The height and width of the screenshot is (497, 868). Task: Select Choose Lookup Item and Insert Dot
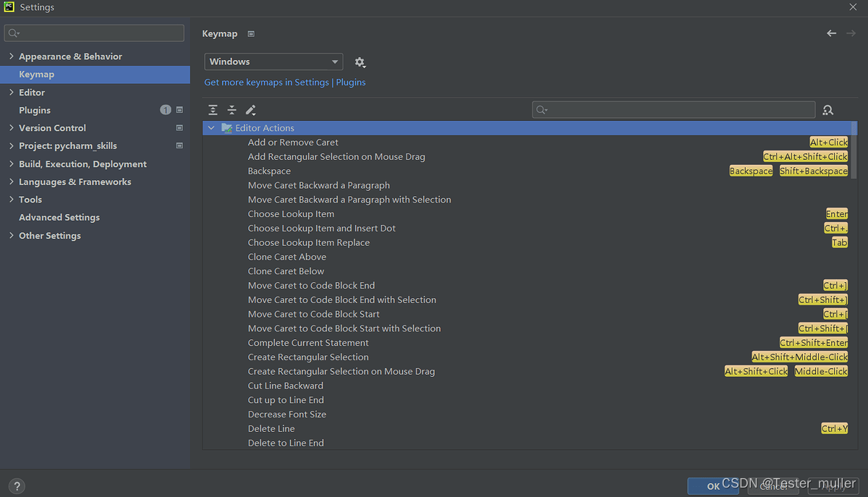[x=322, y=229]
